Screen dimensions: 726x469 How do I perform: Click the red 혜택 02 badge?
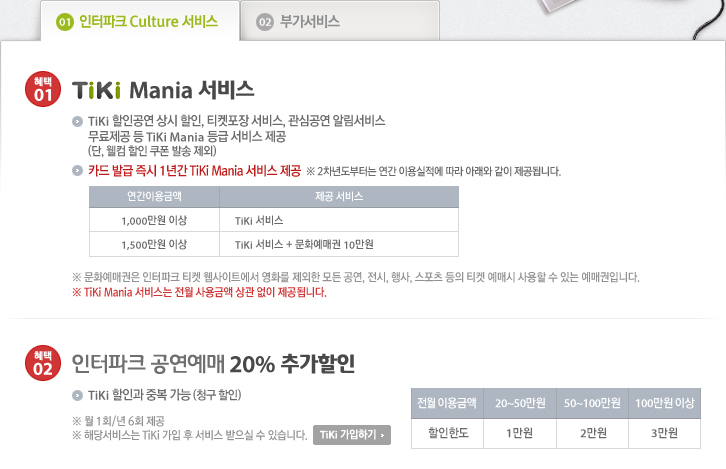click(43, 363)
